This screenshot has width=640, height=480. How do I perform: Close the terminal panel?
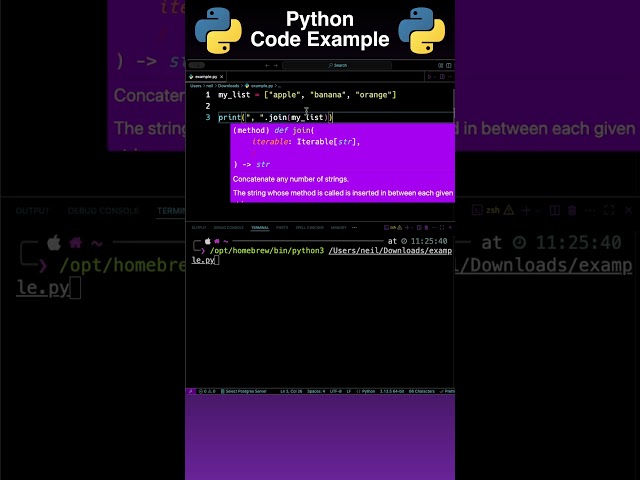(x=450, y=227)
